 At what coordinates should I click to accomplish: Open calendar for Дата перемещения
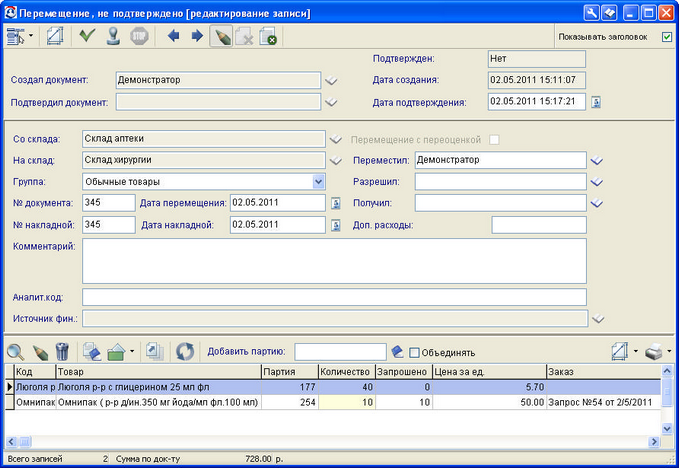point(336,203)
